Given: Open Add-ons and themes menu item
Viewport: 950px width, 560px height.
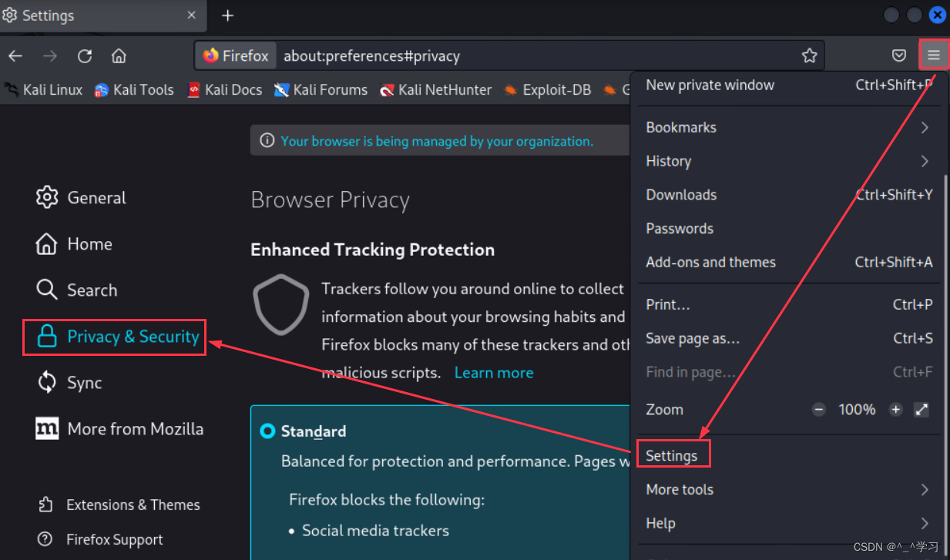Looking at the screenshot, I should (x=787, y=263).
